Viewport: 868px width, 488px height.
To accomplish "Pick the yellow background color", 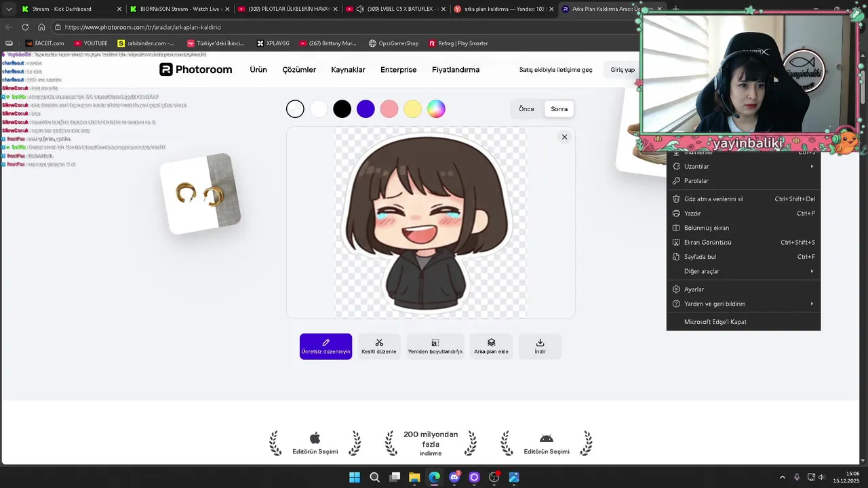I will coord(412,108).
